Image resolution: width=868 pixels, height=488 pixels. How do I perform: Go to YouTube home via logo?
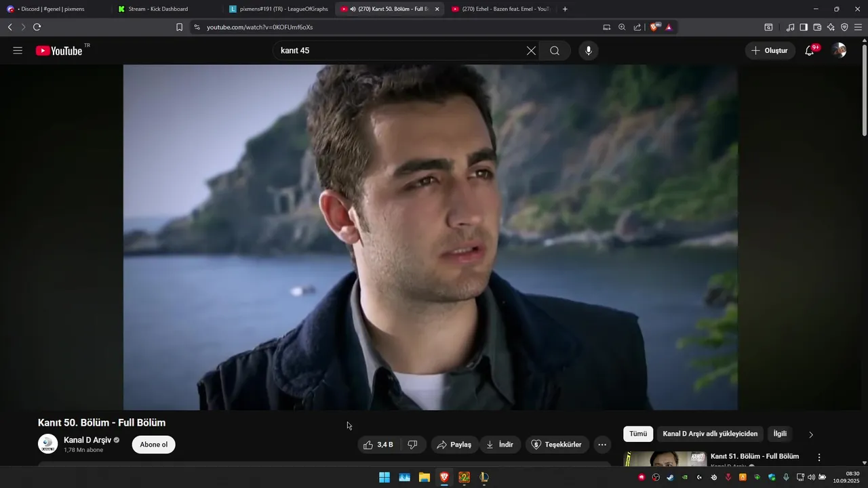coord(59,51)
